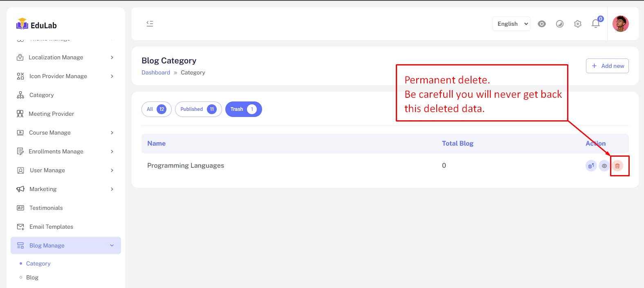Image resolution: width=644 pixels, height=288 pixels.
Task: Click the Add new button
Action: pos(607,66)
